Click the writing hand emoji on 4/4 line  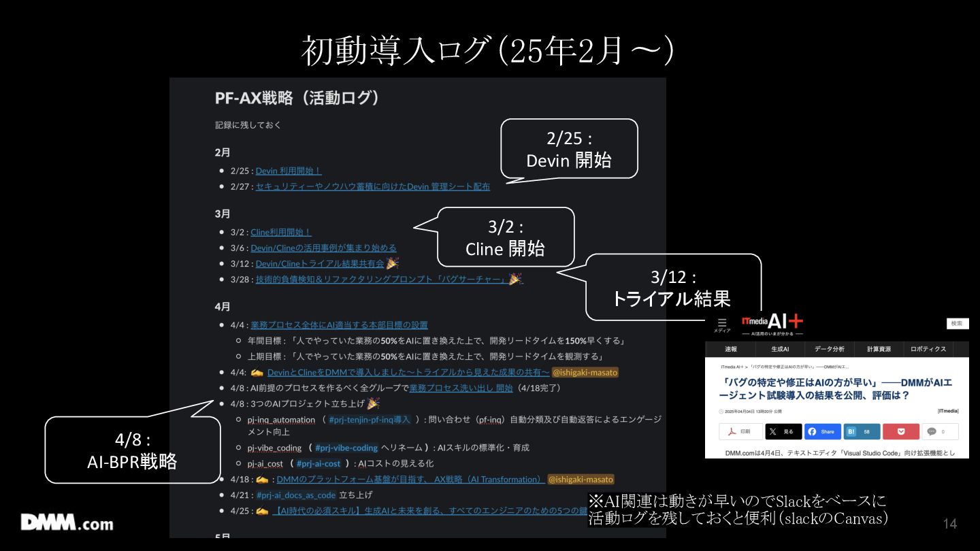click(257, 372)
